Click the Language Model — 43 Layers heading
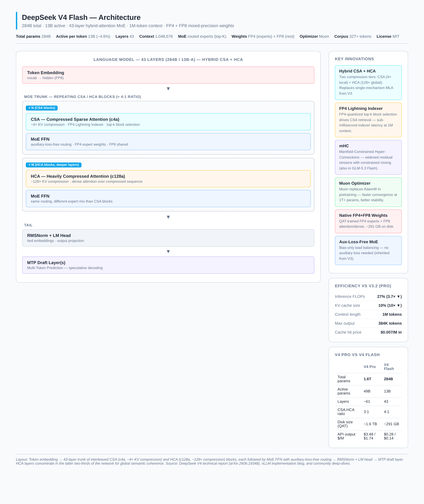 pyautogui.click(x=168, y=60)
